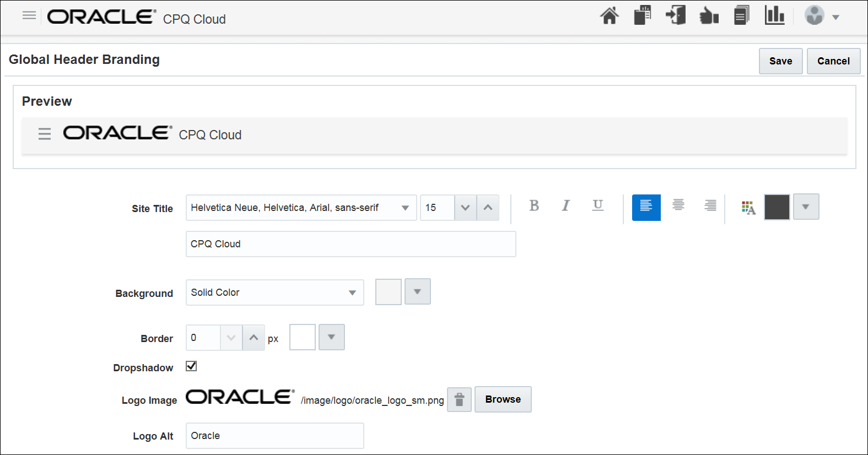Toggle Underline formatting for Site Title
Image resolution: width=868 pixels, height=455 pixels.
coord(598,205)
